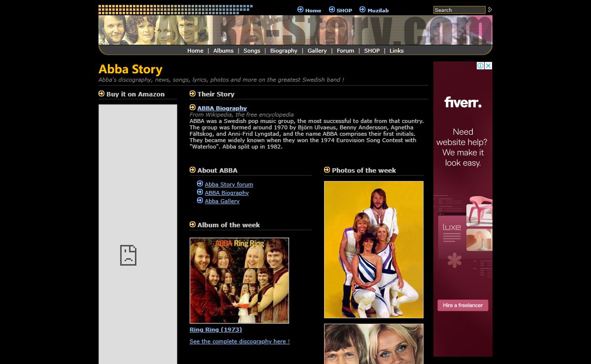
Task: Click the arrow icon beside Muzilab link
Action: tap(362, 9)
